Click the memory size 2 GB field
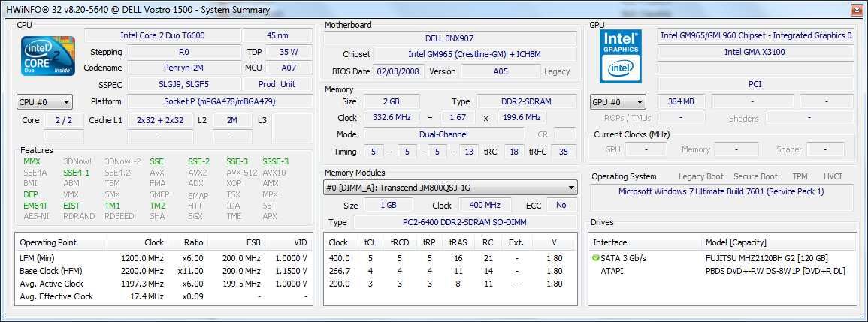This screenshot has width=868, height=322. tap(392, 102)
